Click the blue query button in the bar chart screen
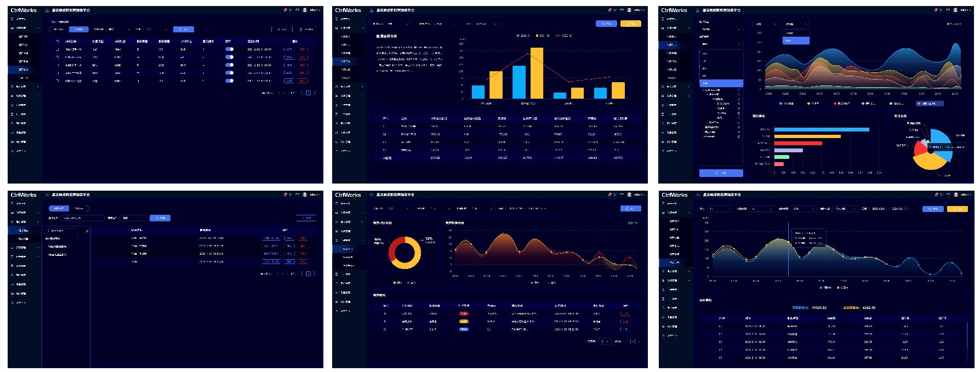Image resolution: width=980 pixels, height=372 pixels. (x=606, y=24)
